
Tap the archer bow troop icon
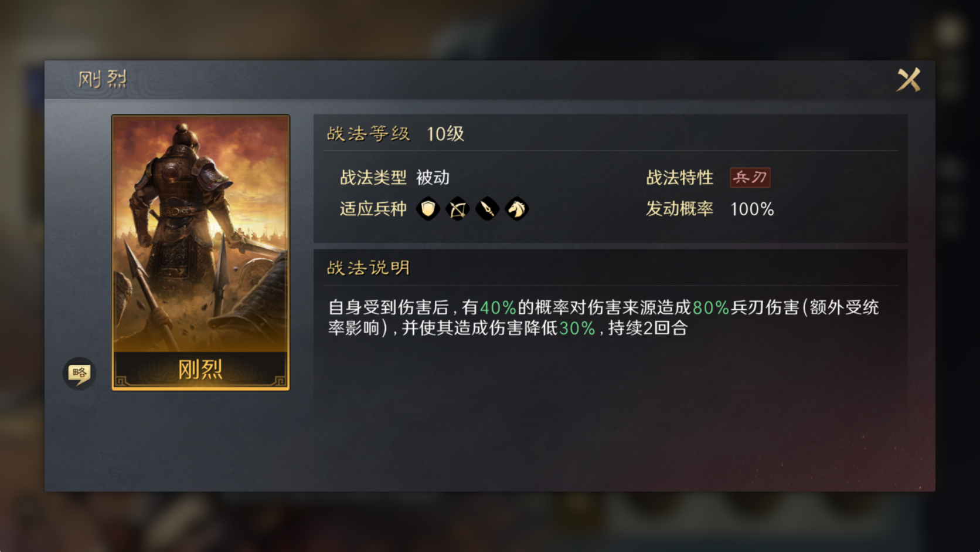(457, 209)
